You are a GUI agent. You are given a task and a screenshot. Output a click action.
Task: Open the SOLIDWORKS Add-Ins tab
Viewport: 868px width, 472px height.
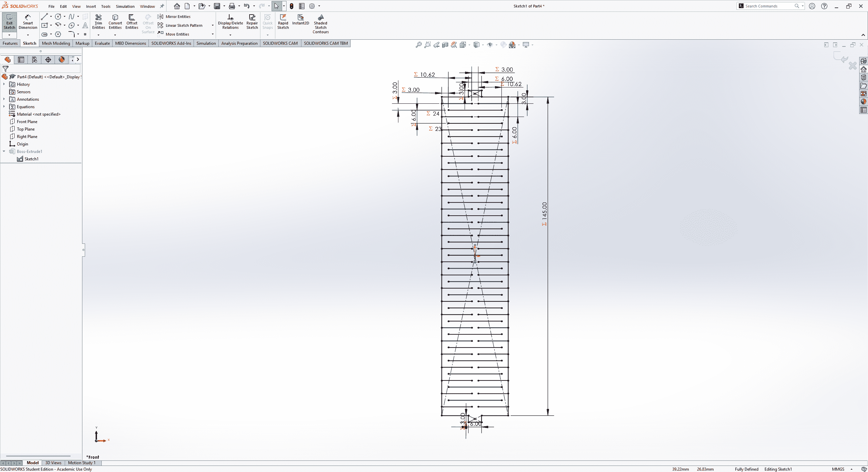point(171,43)
